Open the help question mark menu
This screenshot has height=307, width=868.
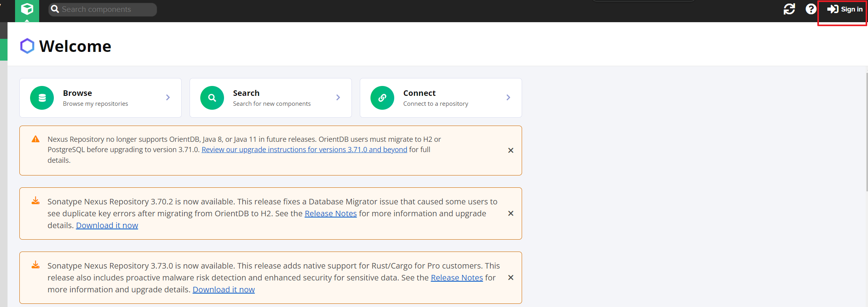[811, 9]
